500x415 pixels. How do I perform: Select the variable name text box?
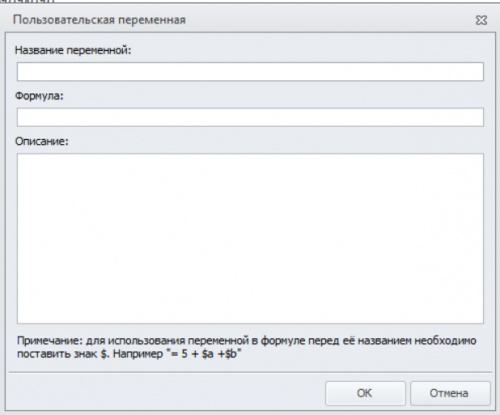tap(250, 71)
